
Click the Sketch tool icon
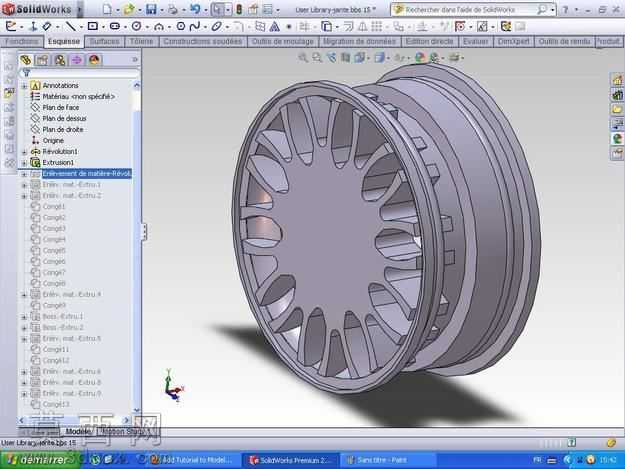11,27
